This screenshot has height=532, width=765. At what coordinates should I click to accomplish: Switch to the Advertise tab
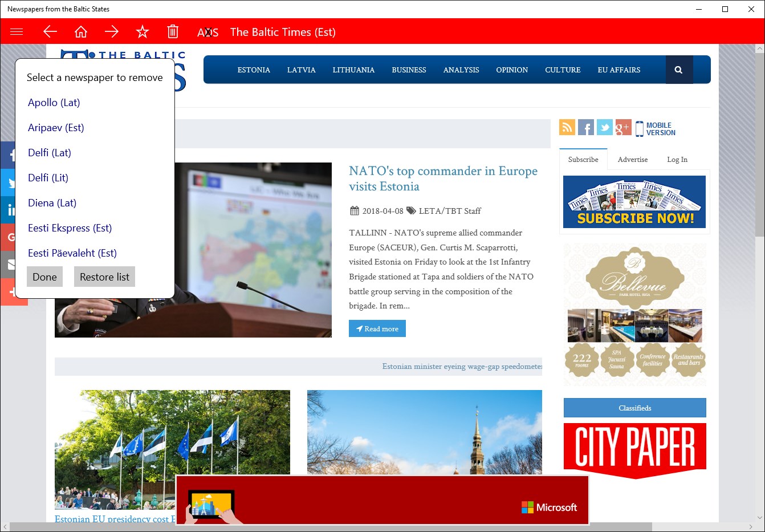click(x=633, y=159)
